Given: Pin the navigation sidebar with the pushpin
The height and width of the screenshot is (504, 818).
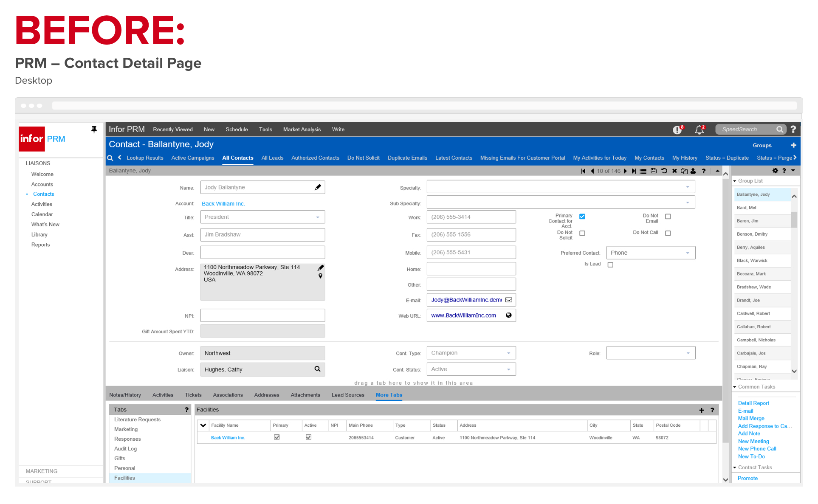Looking at the screenshot, I should 94,130.
